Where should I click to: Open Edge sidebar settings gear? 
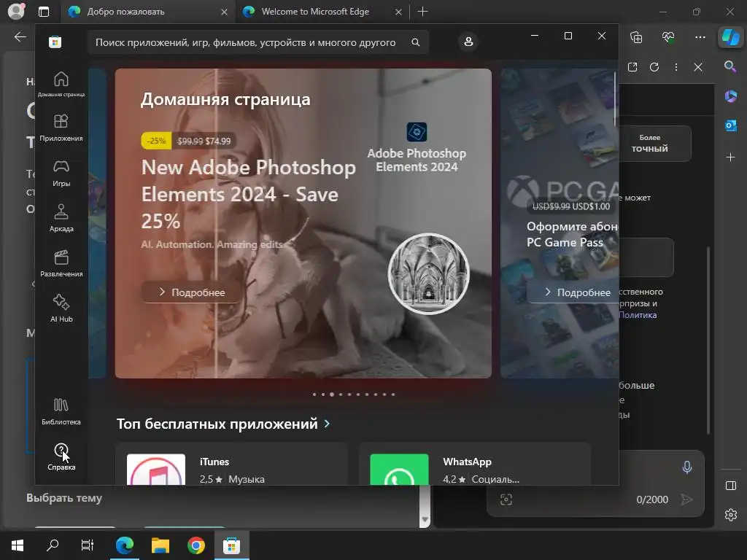pos(730,515)
